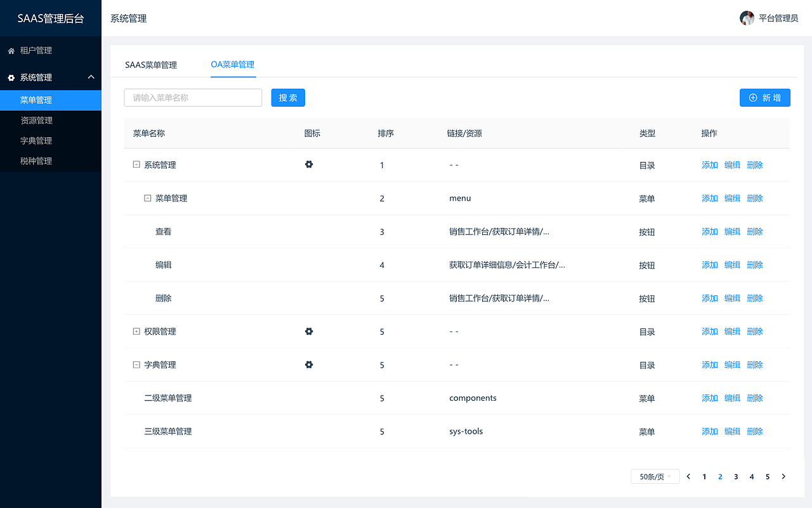This screenshot has height=508, width=812.
Task: Collapse the 菜单管理 tree node
Action: 146,197
